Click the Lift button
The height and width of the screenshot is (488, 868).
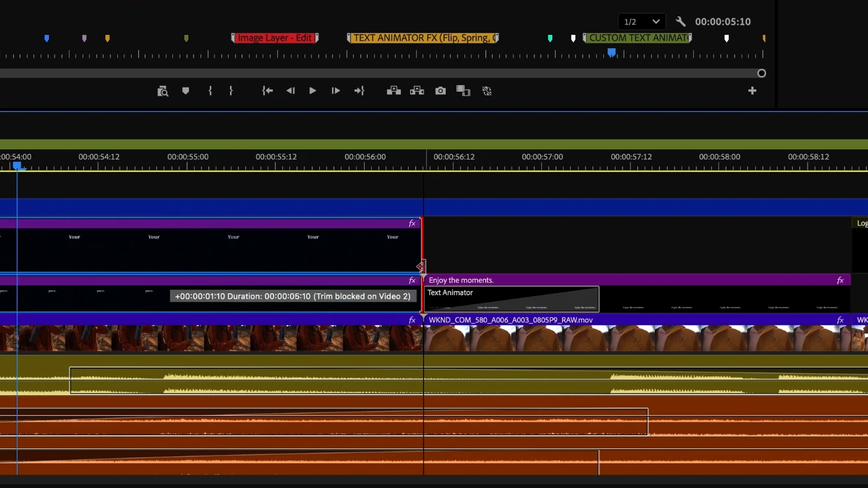coord(394,91)
